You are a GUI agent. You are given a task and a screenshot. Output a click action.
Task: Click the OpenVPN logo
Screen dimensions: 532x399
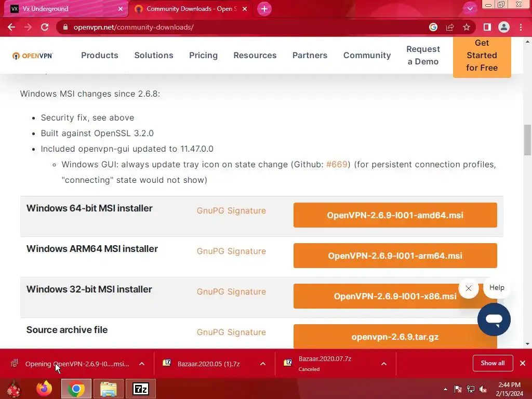point(33,56)
